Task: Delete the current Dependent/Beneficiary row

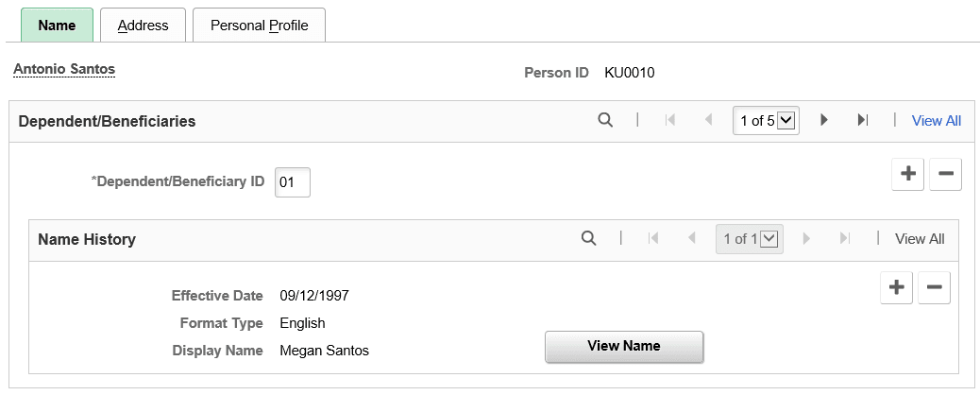Action: coord(946,173)
